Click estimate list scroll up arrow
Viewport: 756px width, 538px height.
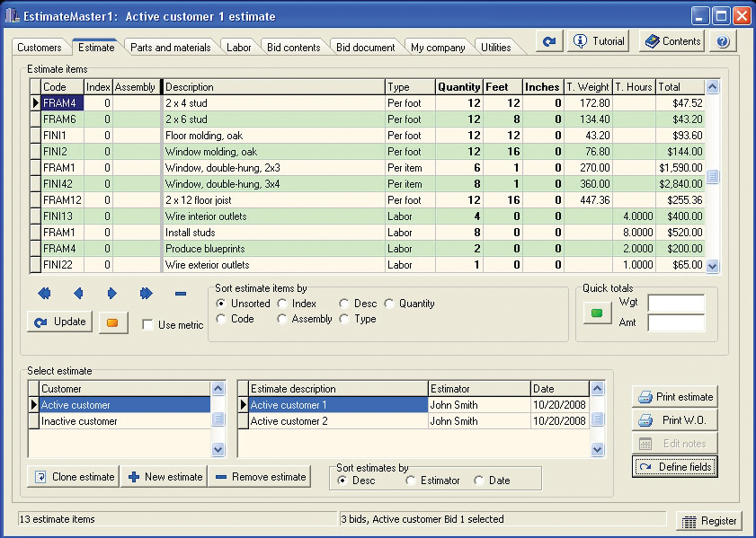pos(597,388)
